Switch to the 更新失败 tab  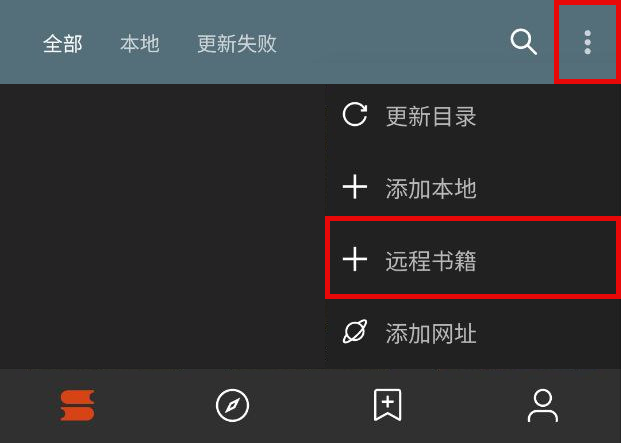click(237, 44)
